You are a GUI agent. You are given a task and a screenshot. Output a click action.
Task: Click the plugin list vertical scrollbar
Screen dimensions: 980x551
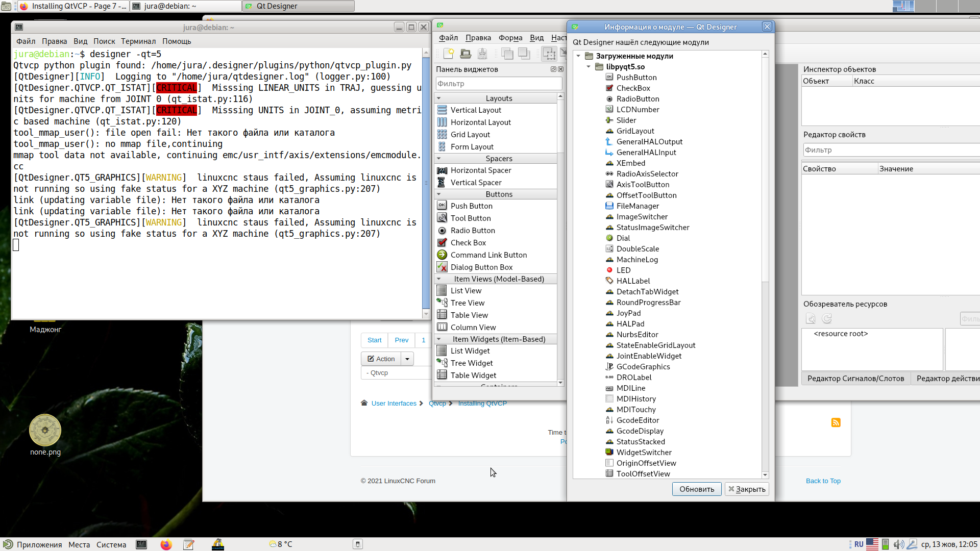coord(765,264)
